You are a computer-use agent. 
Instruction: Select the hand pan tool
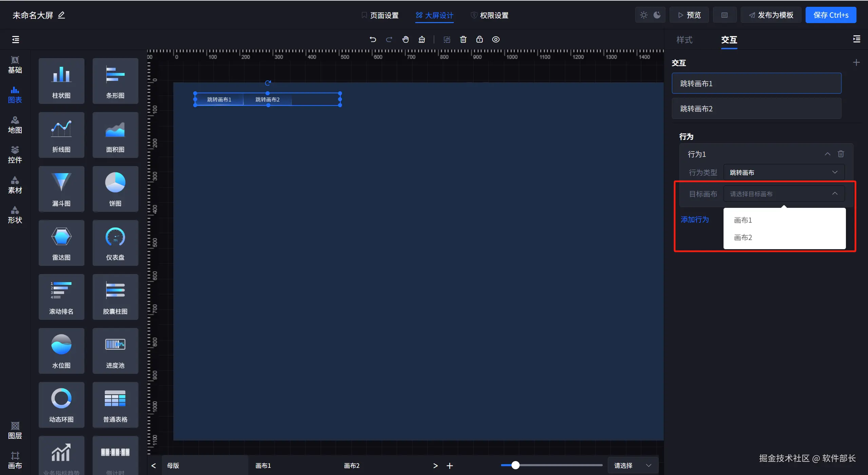click(405, 39)
